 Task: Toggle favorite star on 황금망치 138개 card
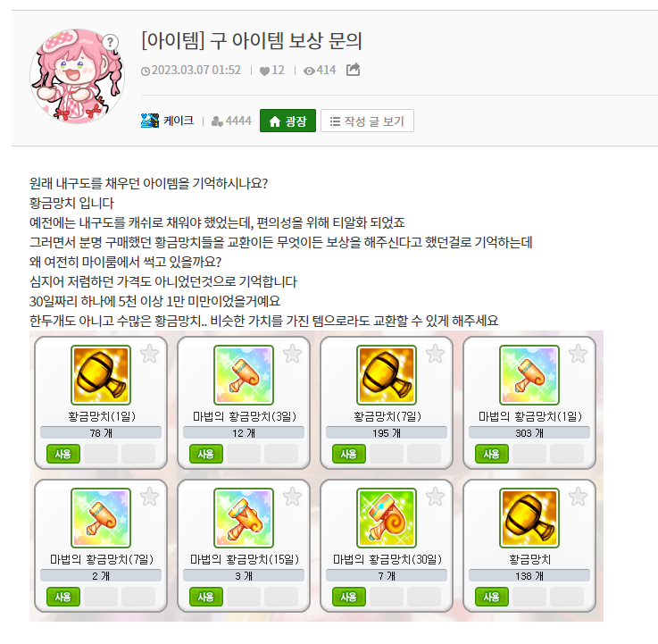point(578,497)
